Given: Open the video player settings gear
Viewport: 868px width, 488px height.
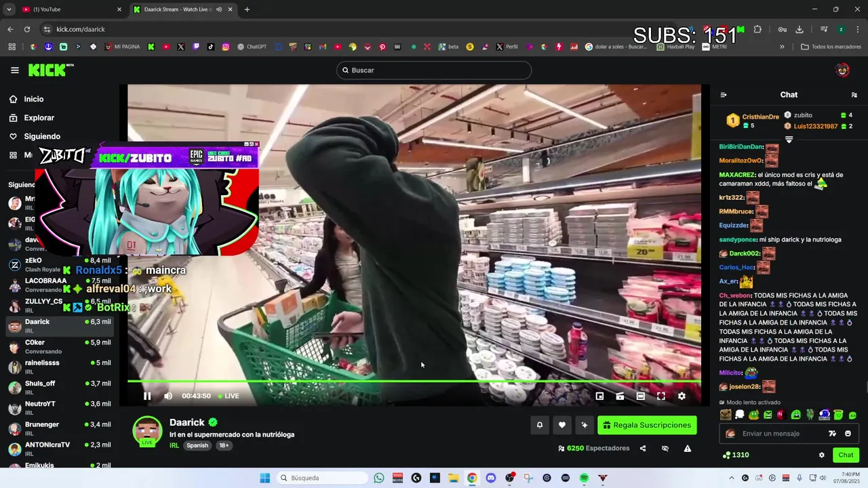Looking at the screenshot, I should click(682, 396).
